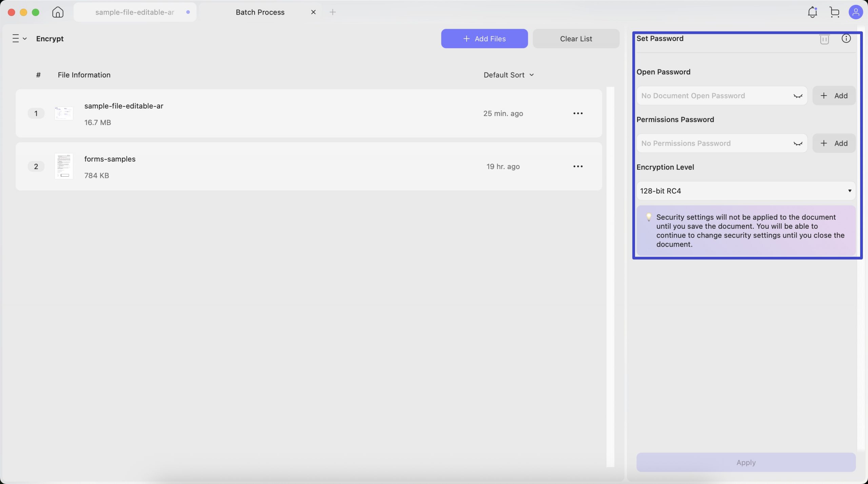Click the file list scrollbar
Screen dimensions: 868x484
[x=610, y=277]
